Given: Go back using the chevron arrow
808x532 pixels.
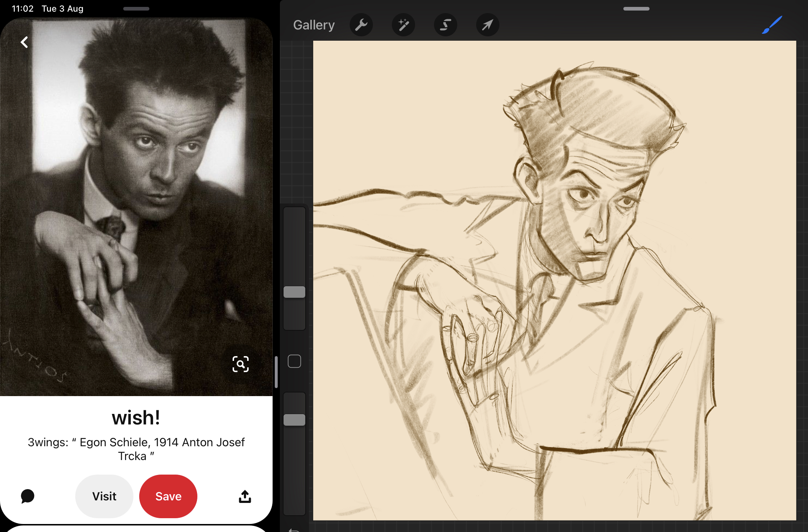Looking at the screenshot, I should click(x=24, y=42).
